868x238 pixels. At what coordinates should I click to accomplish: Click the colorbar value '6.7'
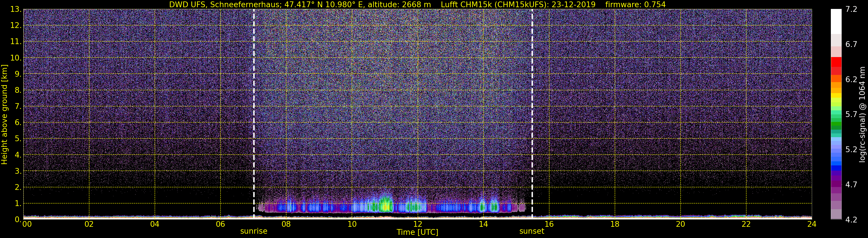[851, 44]
